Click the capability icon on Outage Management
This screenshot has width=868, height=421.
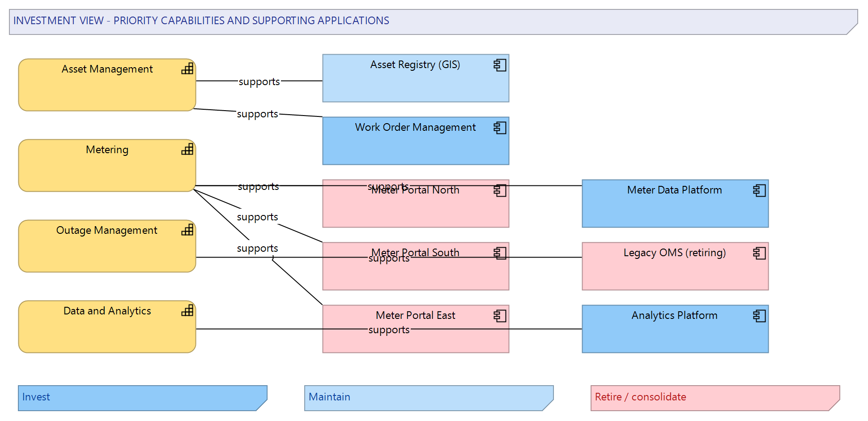pos(187,230)
